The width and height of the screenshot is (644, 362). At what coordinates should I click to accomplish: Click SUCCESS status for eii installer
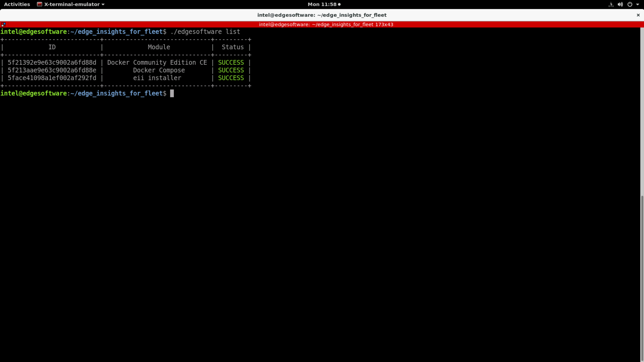pos(231,78)
